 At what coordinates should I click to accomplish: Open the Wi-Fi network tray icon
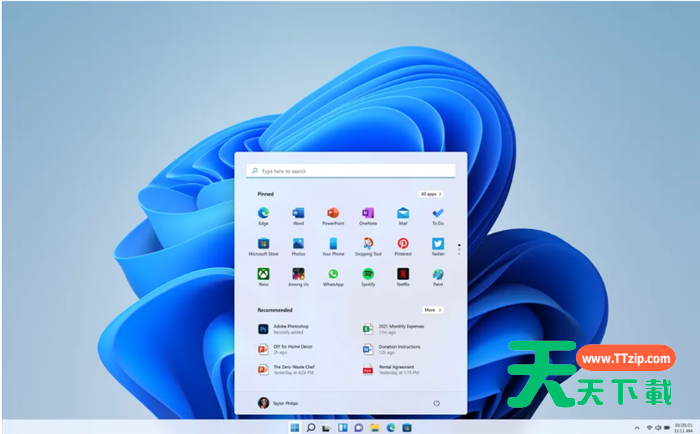[650, 428]
